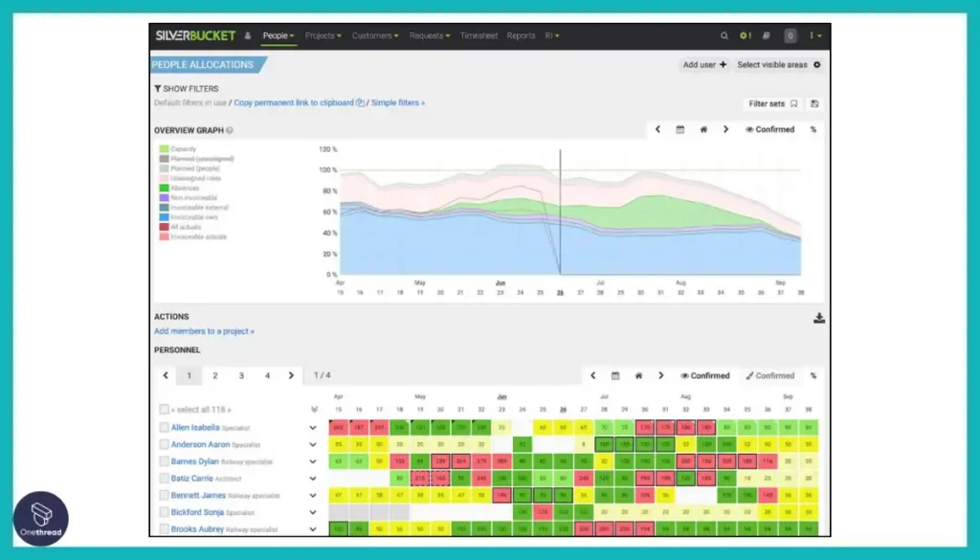Check the Anderson Aaron checkbox
This screenshot has width=980, height=560.
coord(164,444)
